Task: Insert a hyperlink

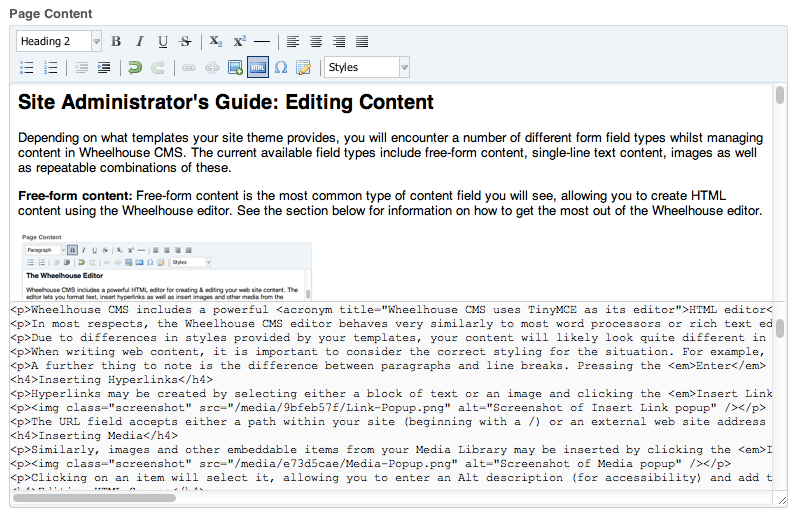Action: coord(189,67)
